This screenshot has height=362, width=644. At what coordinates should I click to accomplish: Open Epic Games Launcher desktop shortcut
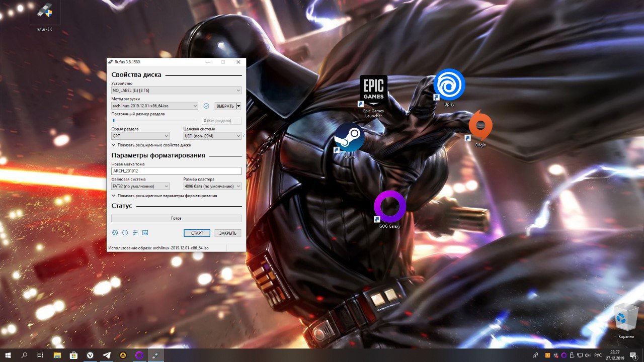point(373,97)
